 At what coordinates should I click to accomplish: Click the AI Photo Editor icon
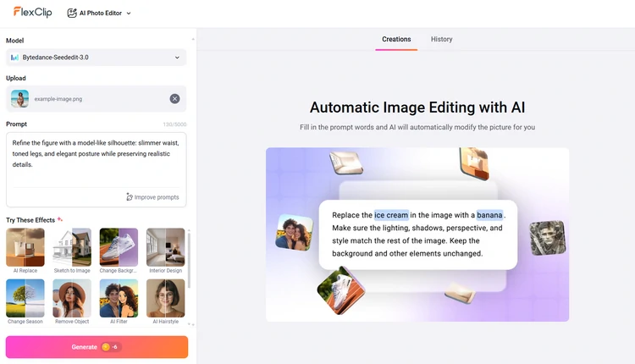point(72,13)
